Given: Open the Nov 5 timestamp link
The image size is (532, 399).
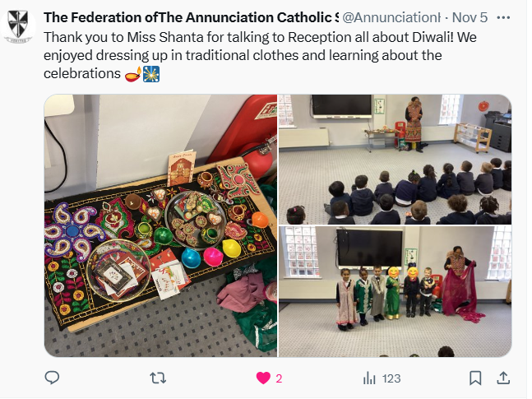Looking at the screenshot, I should point(470,17).
